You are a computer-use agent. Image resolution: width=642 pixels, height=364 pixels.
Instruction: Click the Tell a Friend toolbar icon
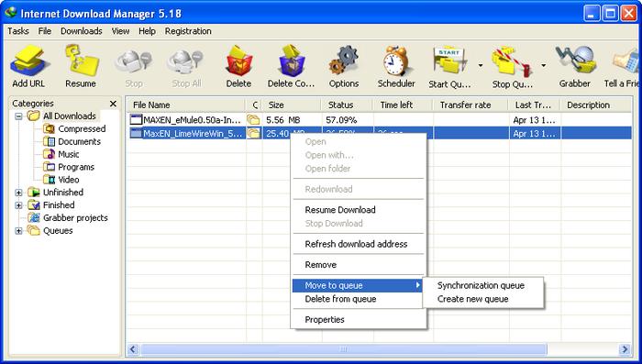(x=625, y=61)
